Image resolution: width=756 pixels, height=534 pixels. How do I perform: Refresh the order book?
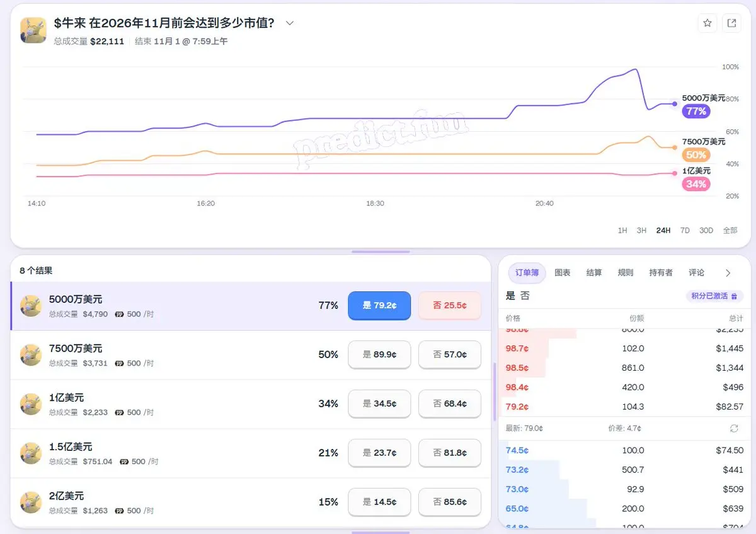[734, 429]
